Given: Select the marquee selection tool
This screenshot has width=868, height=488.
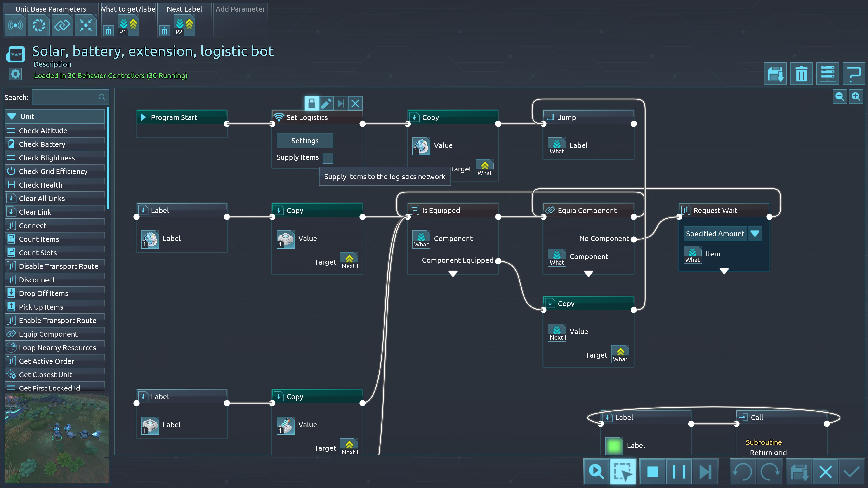Looking at the screenshot, I should coord(623,472).
